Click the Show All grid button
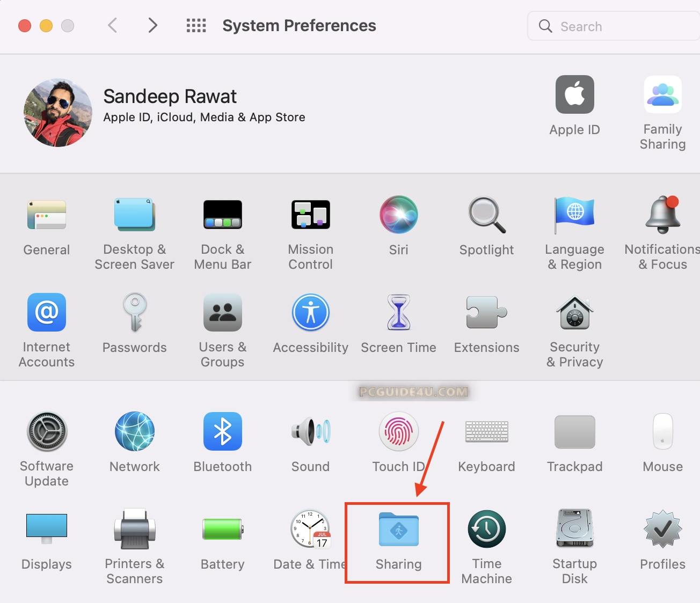This screenshot has width=700, height=603. (x=196, y=26)
